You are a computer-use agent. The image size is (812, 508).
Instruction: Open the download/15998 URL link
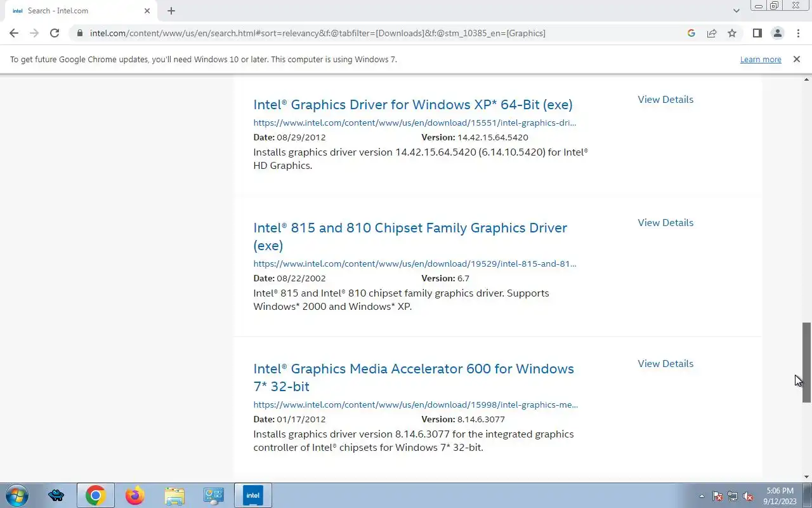(416, 404)
